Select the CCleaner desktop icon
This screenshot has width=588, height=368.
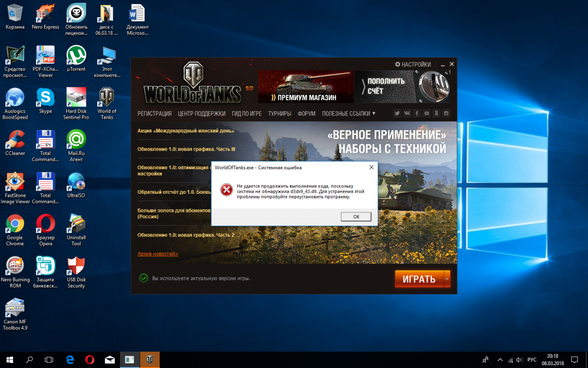[15, 143]
